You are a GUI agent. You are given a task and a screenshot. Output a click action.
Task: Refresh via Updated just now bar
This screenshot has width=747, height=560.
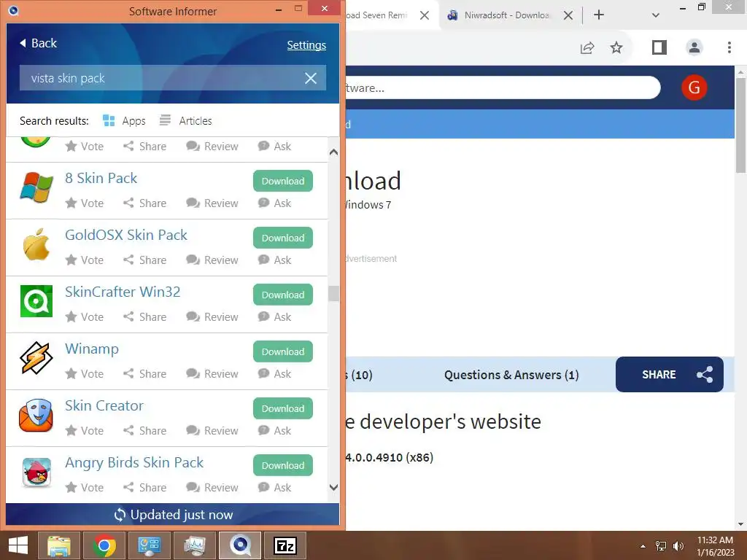click(173, 515)
